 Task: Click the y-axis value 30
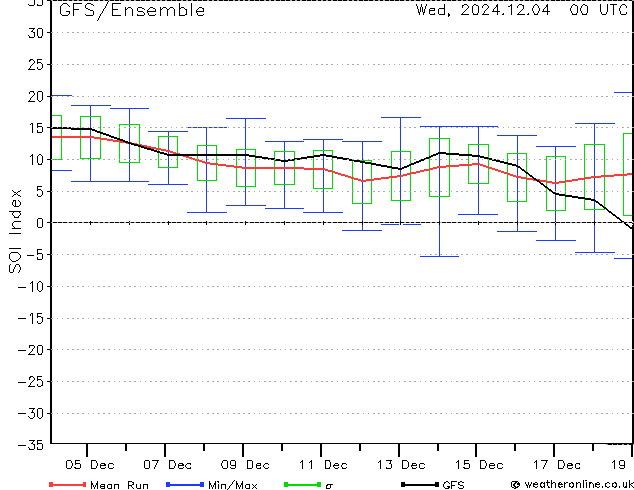tap(36, 33)
